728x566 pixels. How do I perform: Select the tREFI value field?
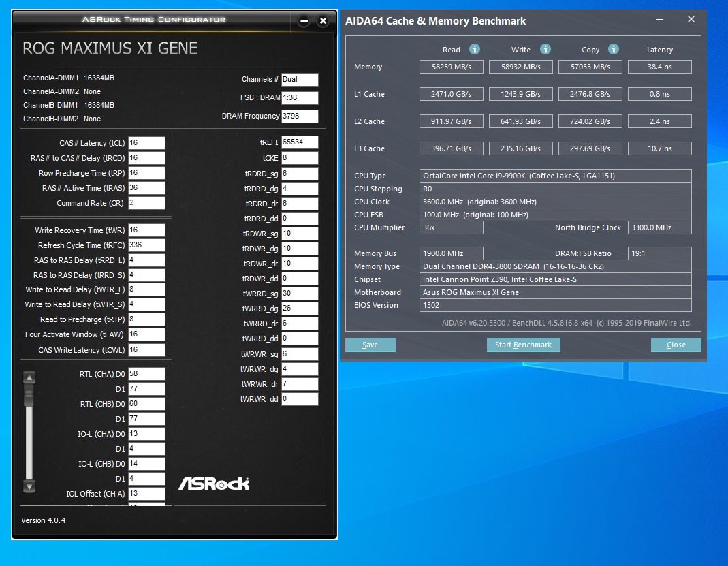pos(300,142)
